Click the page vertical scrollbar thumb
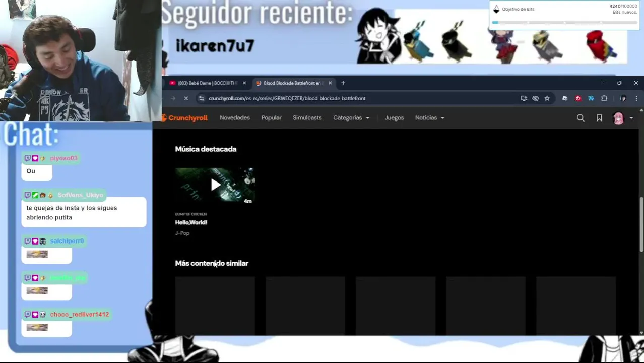 point(641,224)
